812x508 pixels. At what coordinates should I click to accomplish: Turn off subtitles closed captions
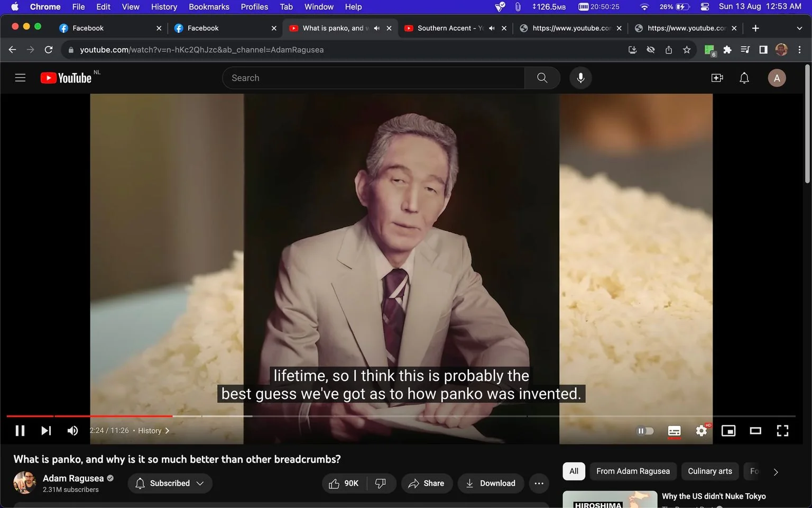click(x=675, y=431)
